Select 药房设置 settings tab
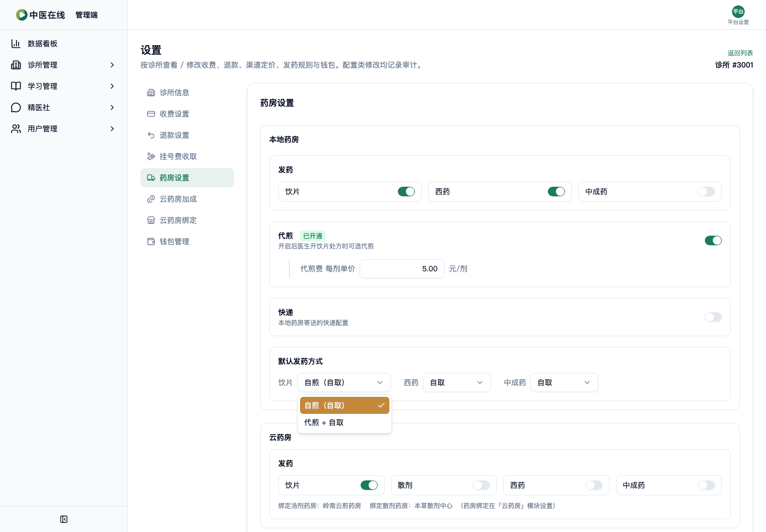The width and height of the screenshot is (766, 532). coord(187,178)
